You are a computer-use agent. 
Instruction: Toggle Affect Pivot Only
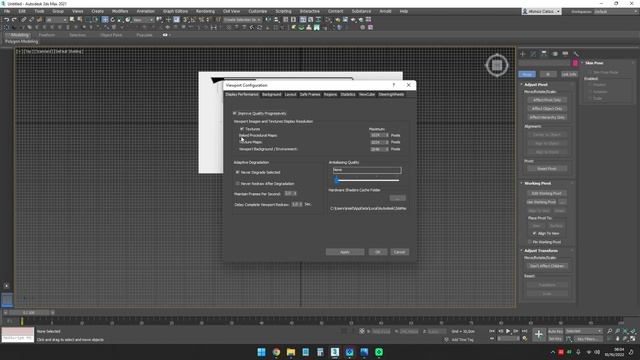pos(547,100)
